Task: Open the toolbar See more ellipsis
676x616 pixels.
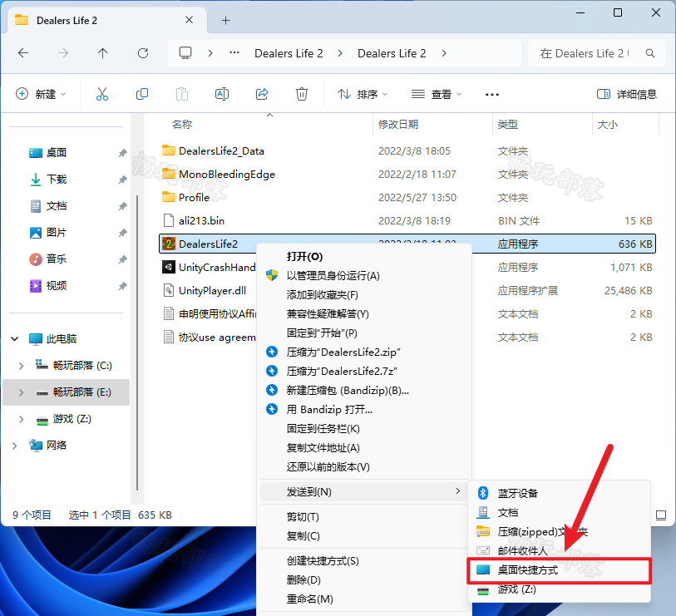Action: (492, 95)
